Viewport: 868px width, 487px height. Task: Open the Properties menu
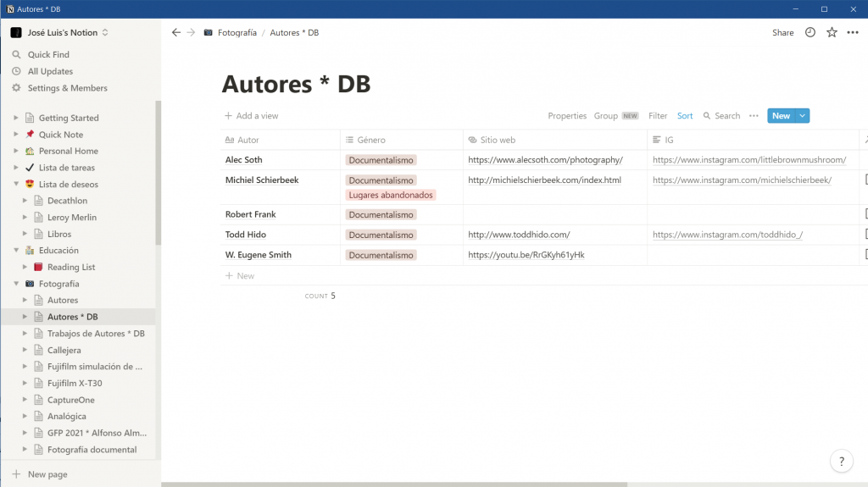[x=567, y=116]
